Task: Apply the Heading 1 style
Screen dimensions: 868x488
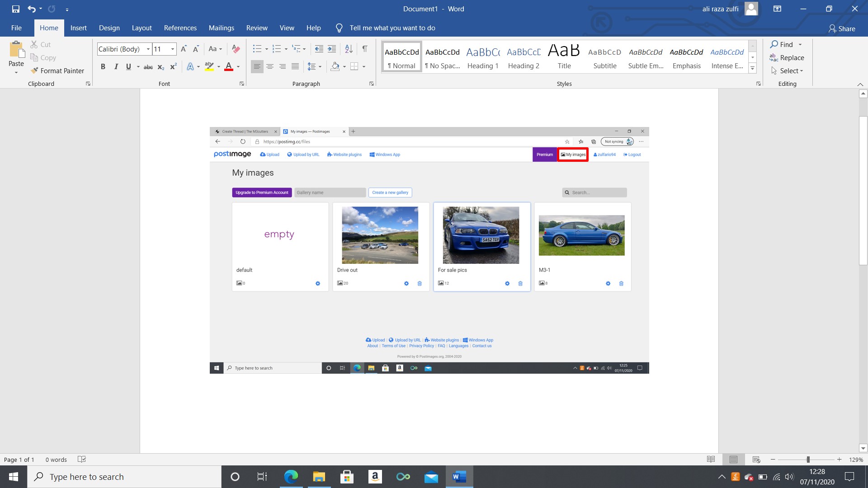Action: coord(482,57)
